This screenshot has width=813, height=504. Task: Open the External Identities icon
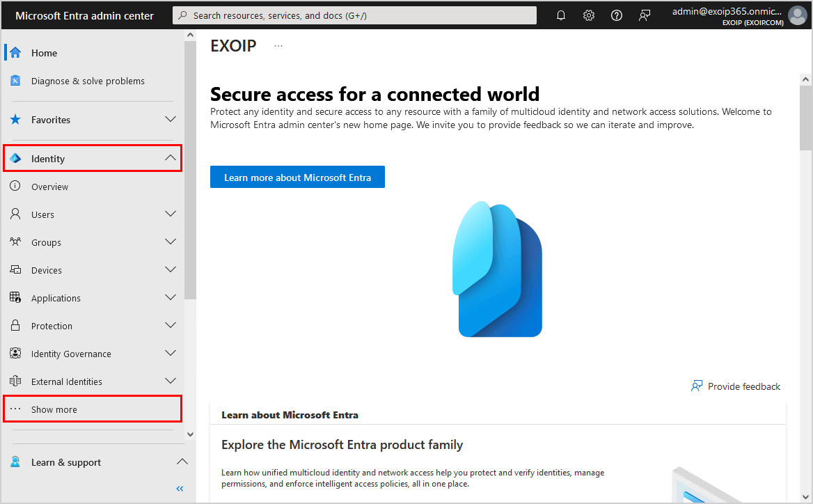coord(15,381)
